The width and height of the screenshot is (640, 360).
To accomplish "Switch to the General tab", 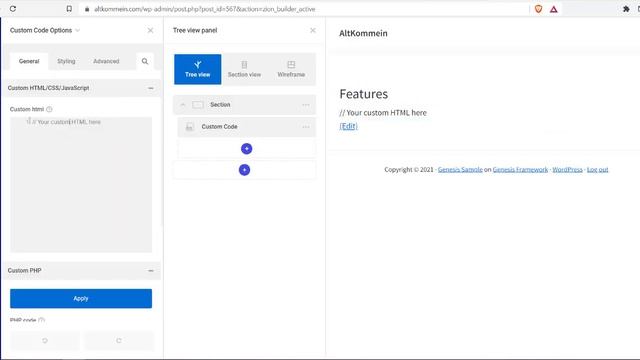I will (x=29, y=61).
